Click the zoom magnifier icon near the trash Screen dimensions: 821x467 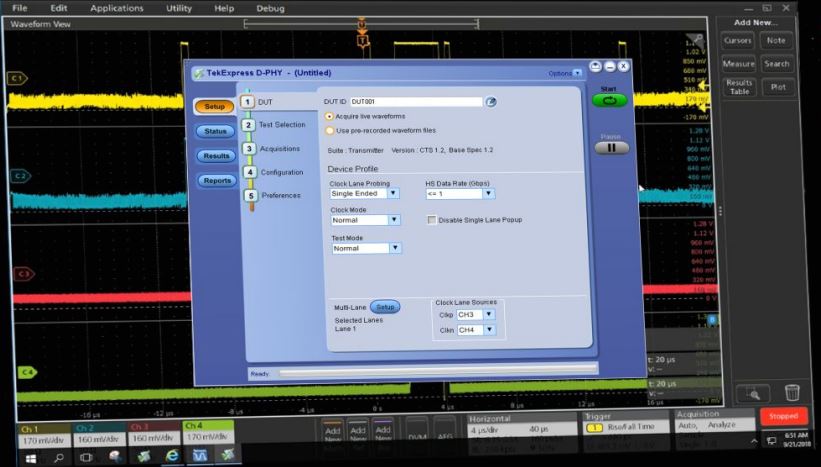pos(752,393)
